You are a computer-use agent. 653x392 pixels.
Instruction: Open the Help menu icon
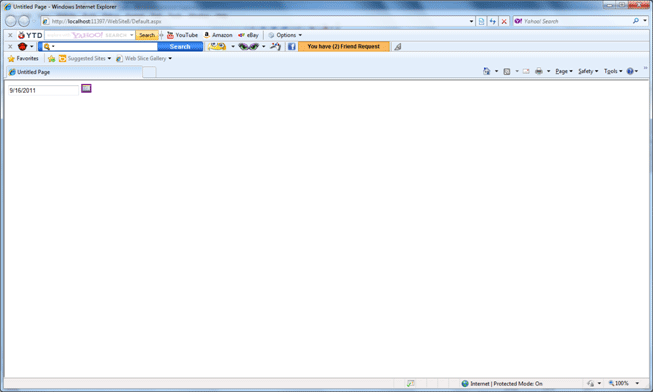(x=632, y=71)
